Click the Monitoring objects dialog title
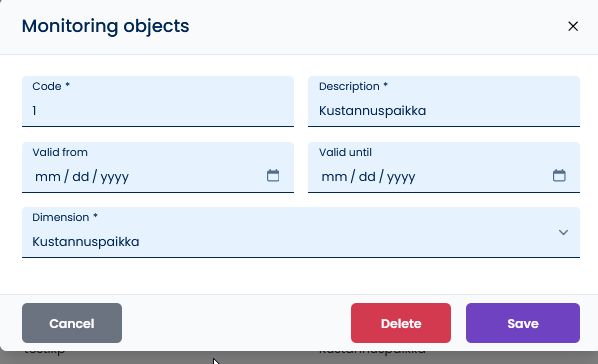The width and height of the screenshot is (598, 364). pyautogui.click(x=105, y=26)
